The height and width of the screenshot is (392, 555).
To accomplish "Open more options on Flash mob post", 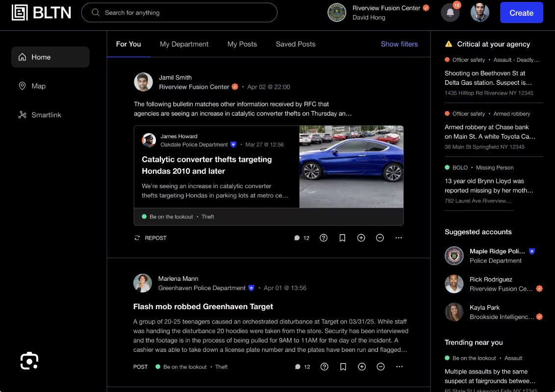I will (x=399, y=367).
